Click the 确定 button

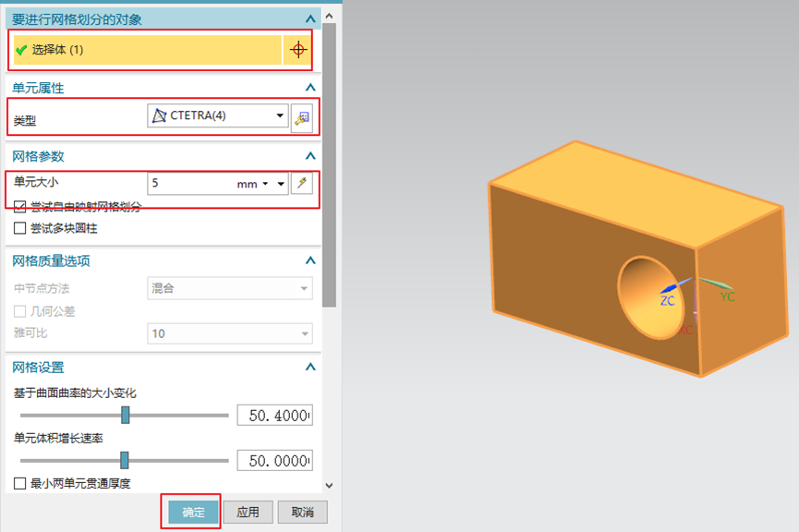pos(193,512)
